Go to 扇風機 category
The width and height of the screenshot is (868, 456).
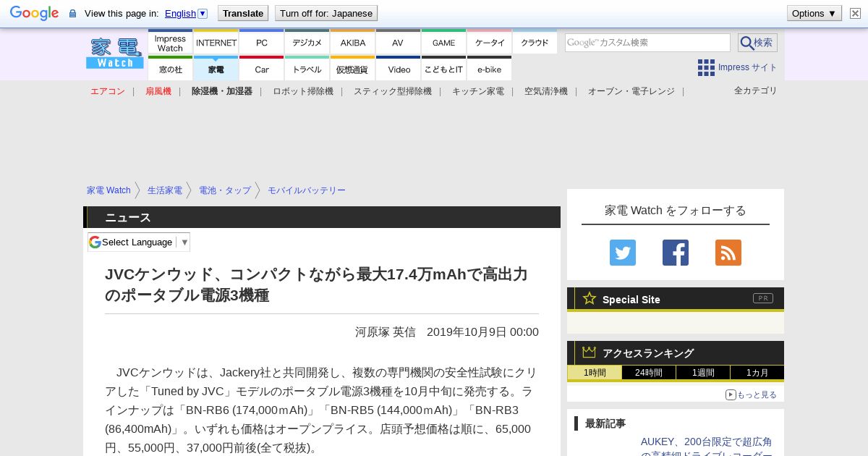pos(158,91)
